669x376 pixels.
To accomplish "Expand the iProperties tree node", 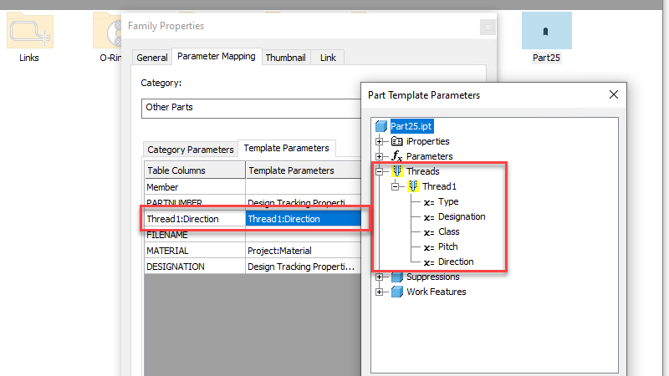I will point(379,141).
